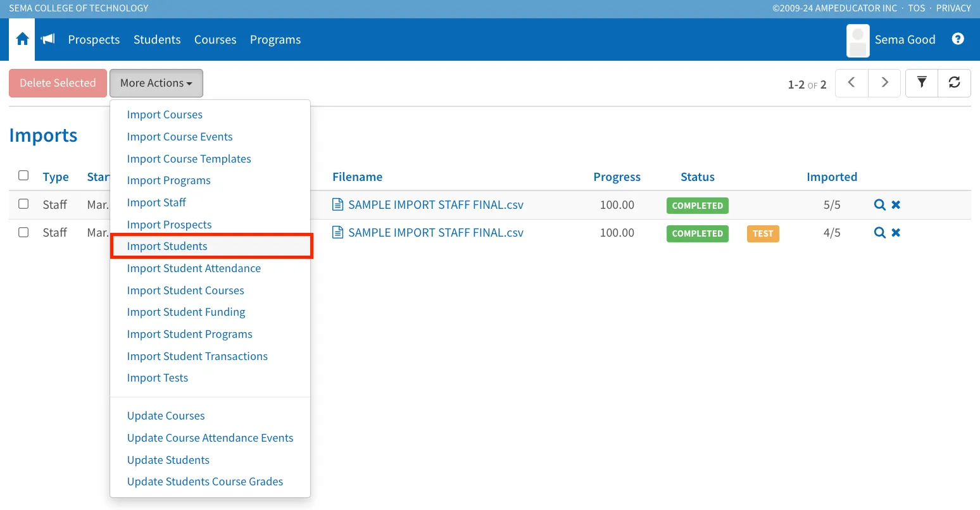Viewport: 980px width, 510px height.
Task: Open the help question mark icon
Action: pyautogui.click(x=958, y=39)
